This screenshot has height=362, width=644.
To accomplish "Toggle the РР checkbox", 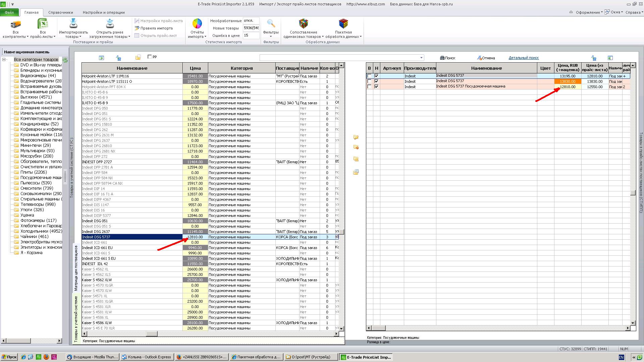I will [150, 57].
